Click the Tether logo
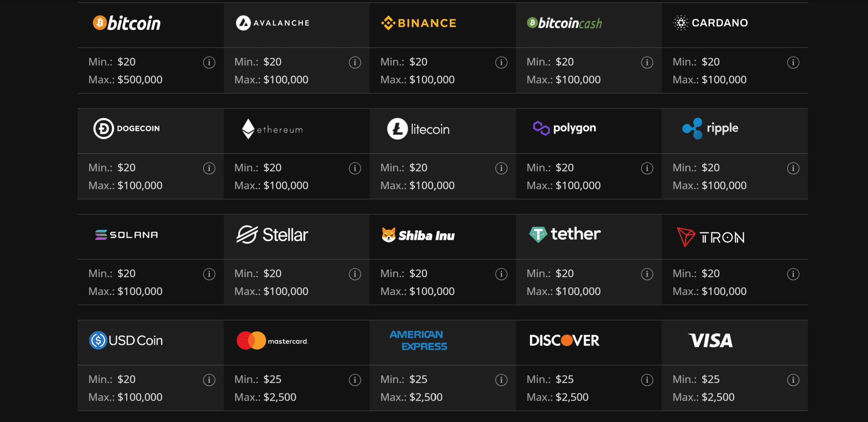Screen dimensions: 868x422 [565, 234]
